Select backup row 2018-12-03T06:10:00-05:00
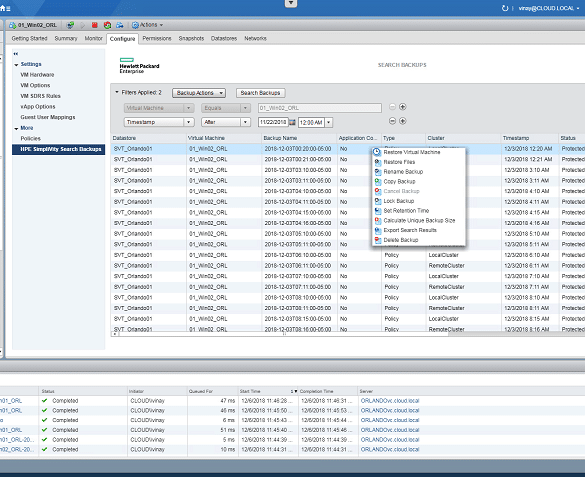Viewport: 585px width, 477px height. coord(348,255)
